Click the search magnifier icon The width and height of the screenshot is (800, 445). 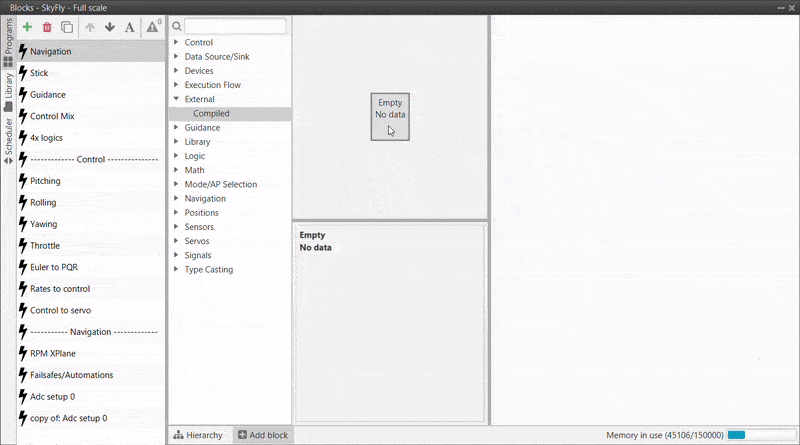pyautogui.click(x=176, y=26)
